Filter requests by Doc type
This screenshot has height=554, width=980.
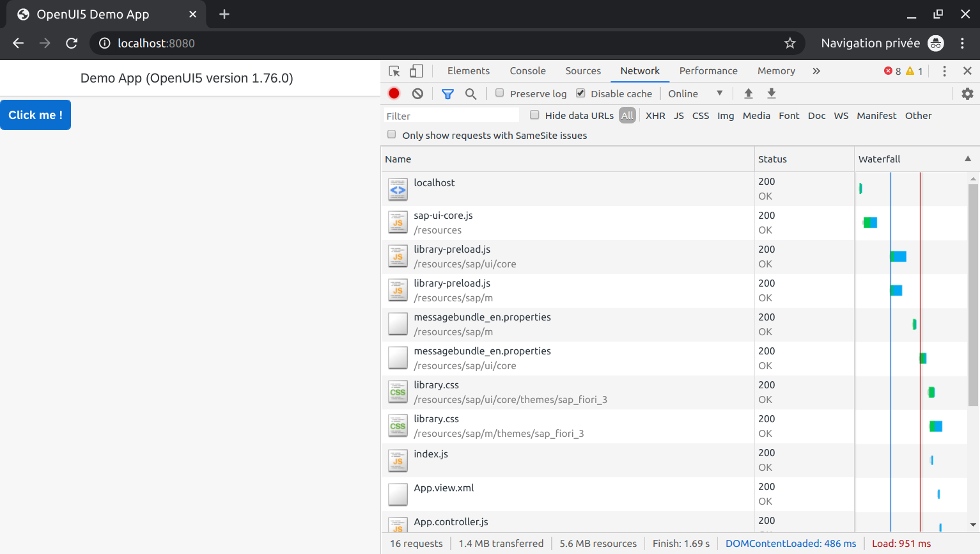point(816,116)
